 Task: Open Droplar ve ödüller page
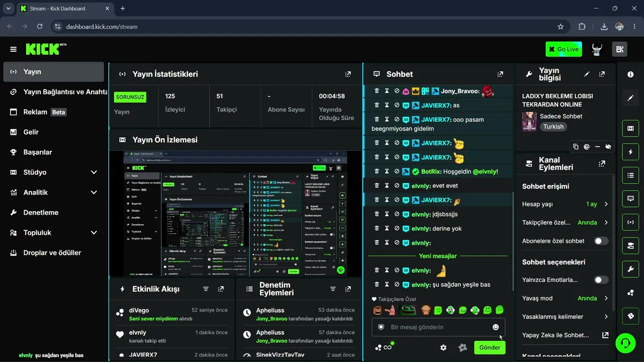coord(53,253)
